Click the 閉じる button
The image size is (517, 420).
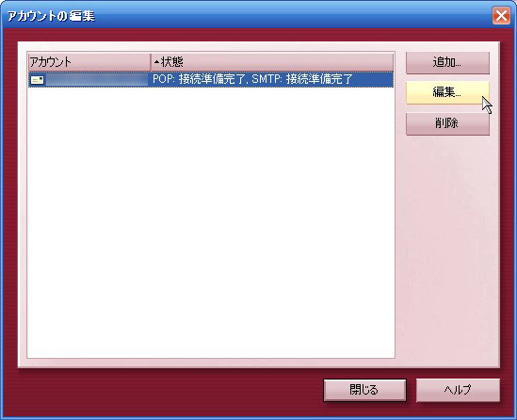364,390
